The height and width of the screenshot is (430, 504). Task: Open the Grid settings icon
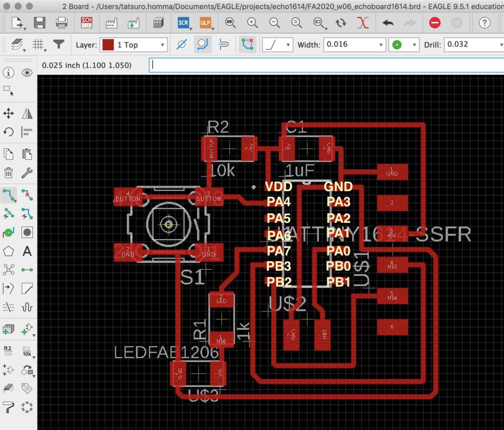click(x=39, y=45)
